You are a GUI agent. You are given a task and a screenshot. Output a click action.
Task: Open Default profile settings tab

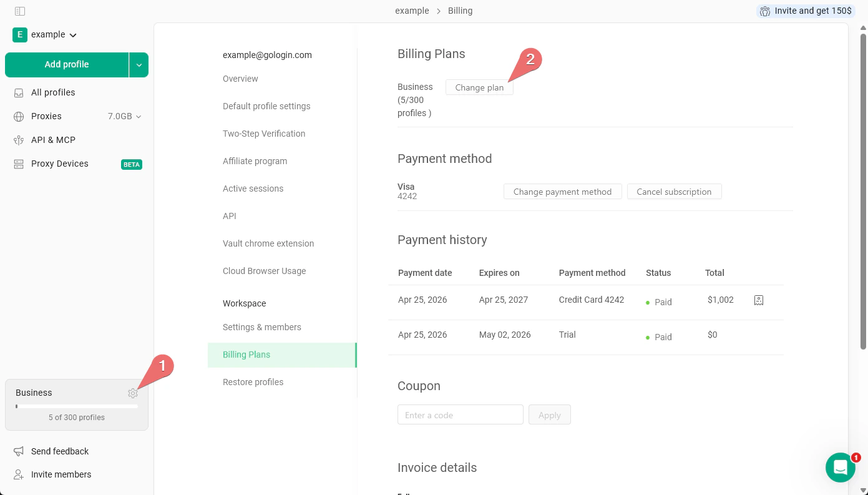(x=266, y=106)
